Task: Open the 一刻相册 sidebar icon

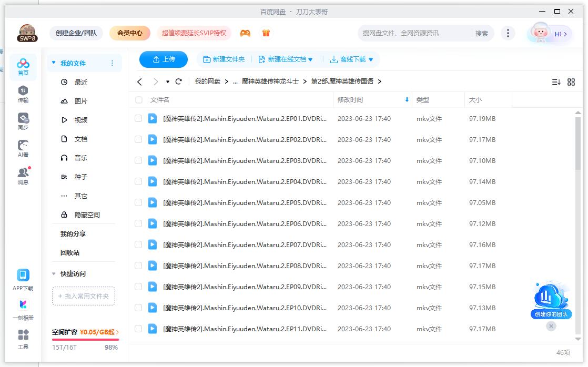Action: click(23, 310)
